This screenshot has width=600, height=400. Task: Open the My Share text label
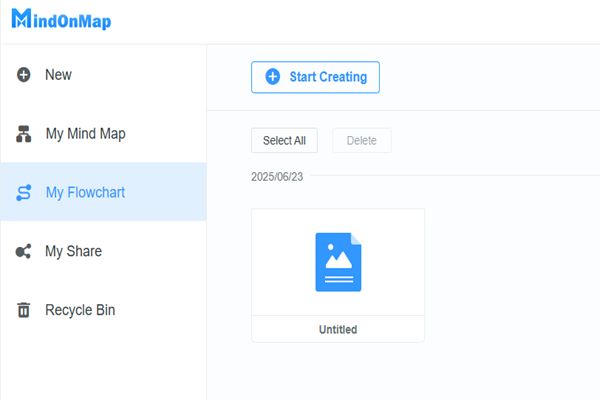[x=73, y=252]
